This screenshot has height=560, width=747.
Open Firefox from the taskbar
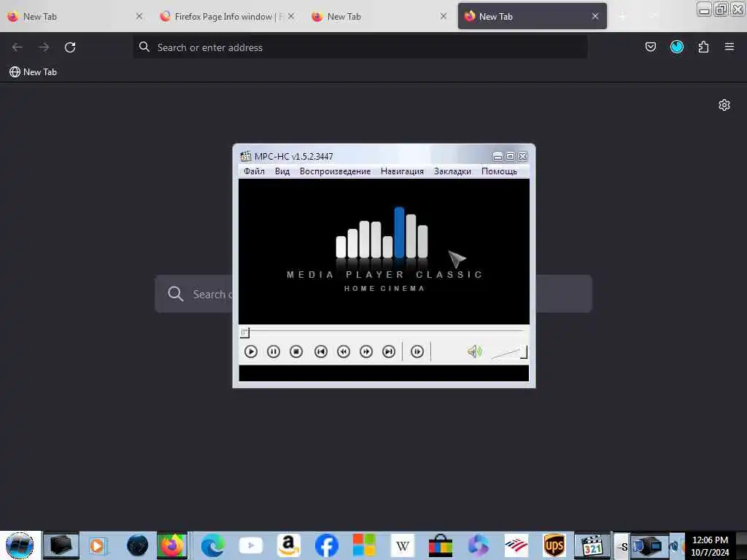click(172, 545)
